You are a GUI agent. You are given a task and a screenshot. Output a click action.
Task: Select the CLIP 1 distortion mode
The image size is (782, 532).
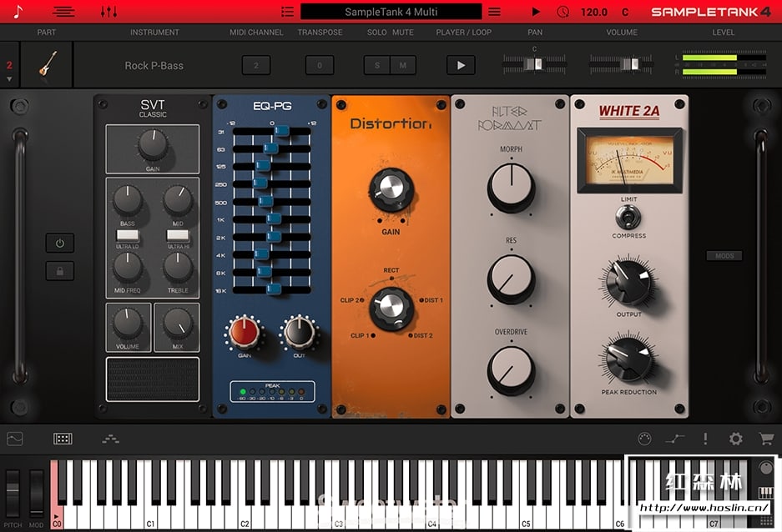362,336
